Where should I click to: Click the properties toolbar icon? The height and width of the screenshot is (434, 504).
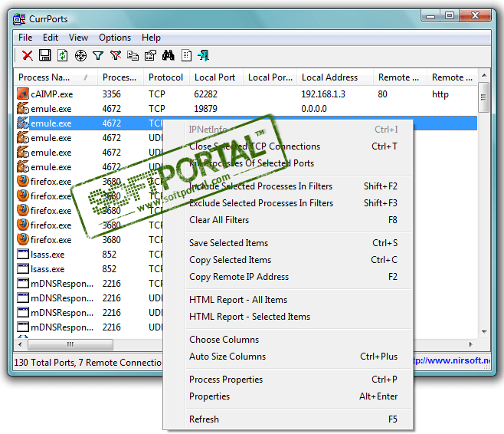pyautogui.click(x=150, y=55)
